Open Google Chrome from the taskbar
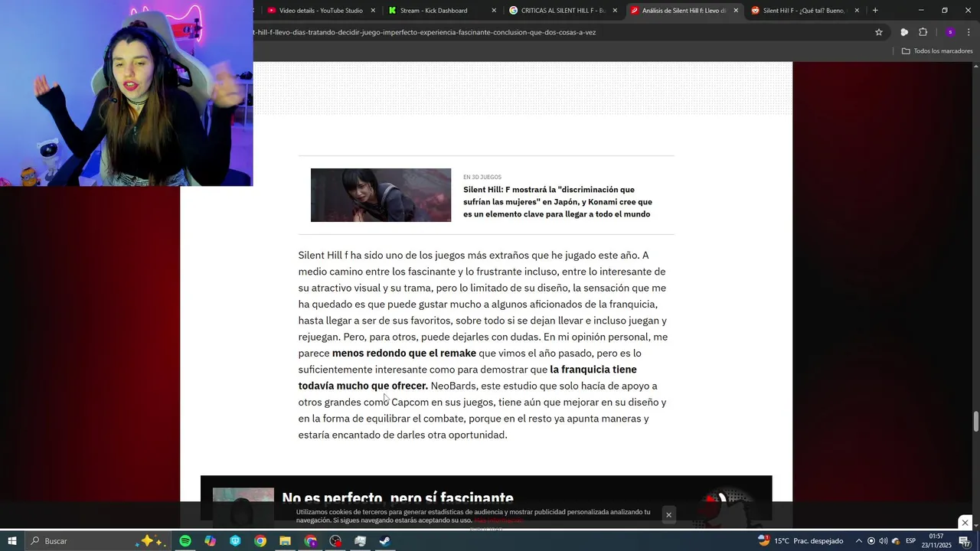980x551 pixels. click(x=260, y=541)
